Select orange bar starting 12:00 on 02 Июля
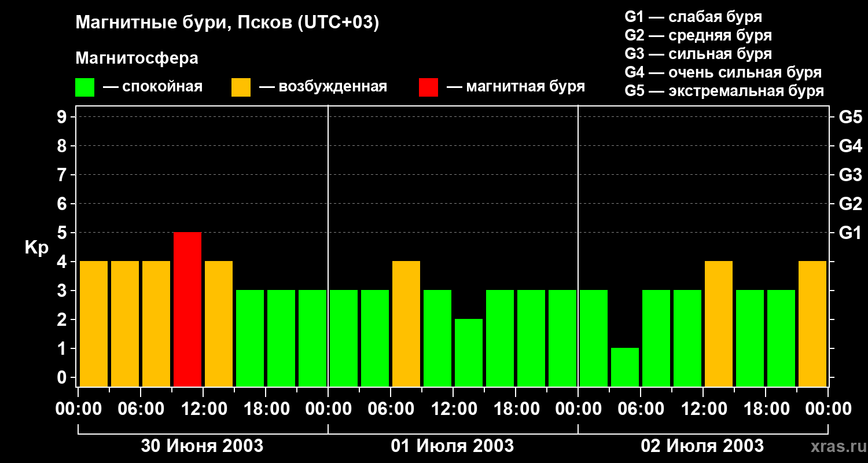This screenshot has height=463, width=868. [719, 324]
